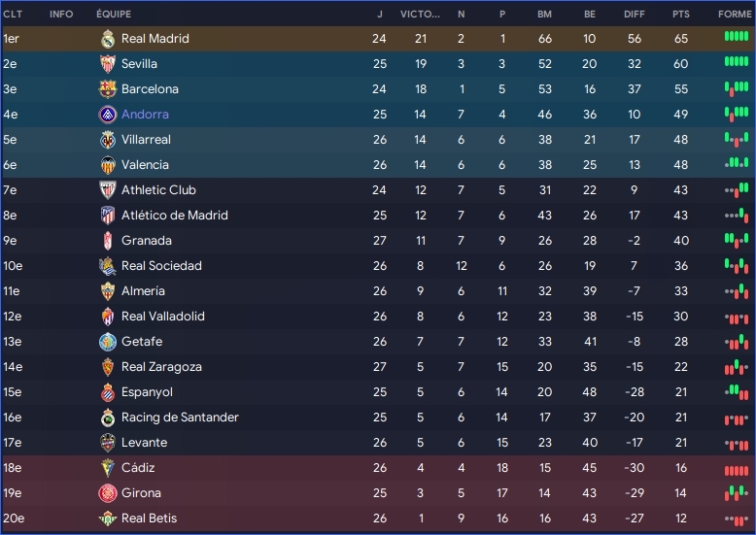This screenshot has height=535, width=756.
Task: Open the Valencia team link
Action: pos(145,165)
